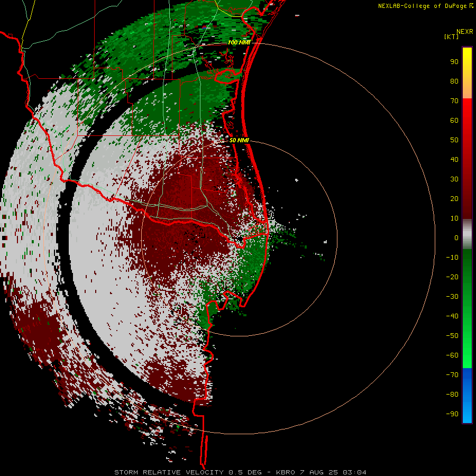Click the 80 value on velocity scale
The image size is (476, 476).
[x=454, y=81]
